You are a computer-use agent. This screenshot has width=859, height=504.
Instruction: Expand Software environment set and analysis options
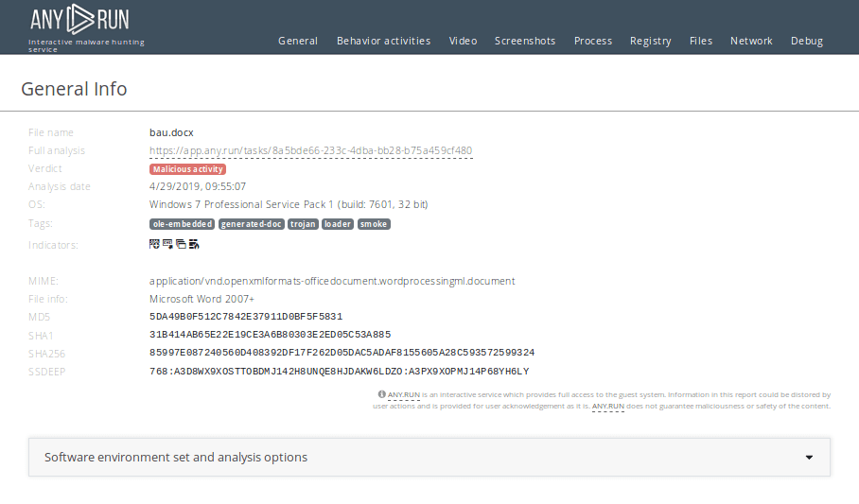[176, 457]
